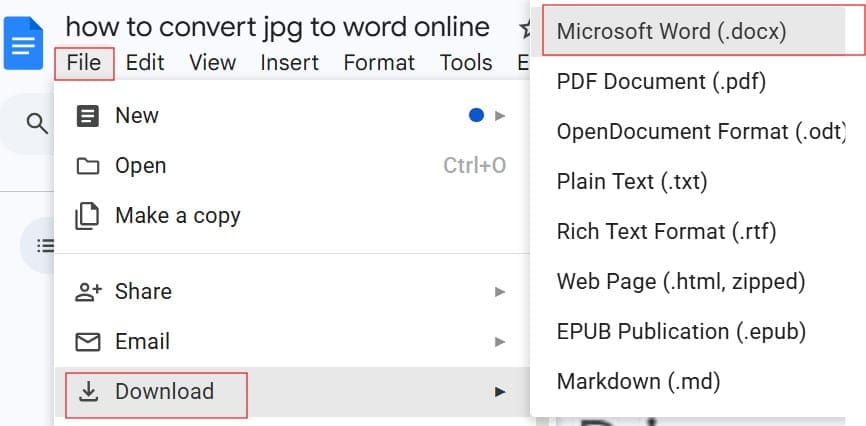Click the New document icon
This screenshot has height=426, width=866.
pos(88,116)
